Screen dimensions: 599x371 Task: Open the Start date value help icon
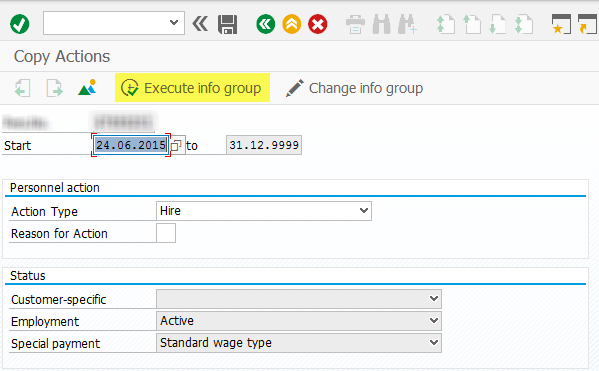pos(176,145)
